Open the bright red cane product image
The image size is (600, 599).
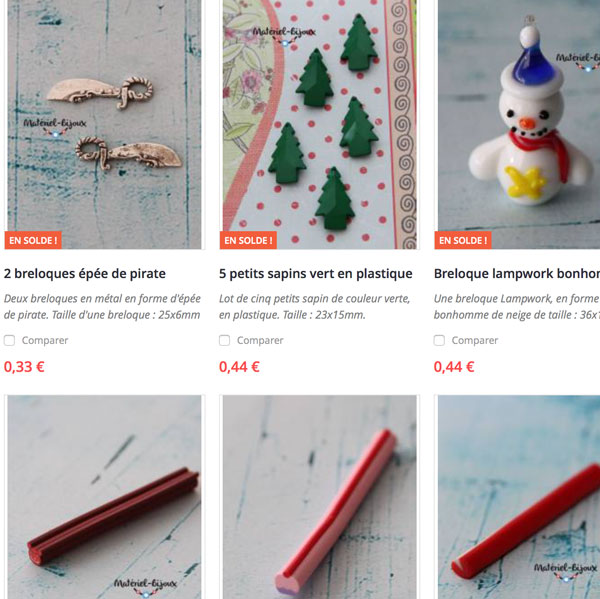tap(519, 497)
